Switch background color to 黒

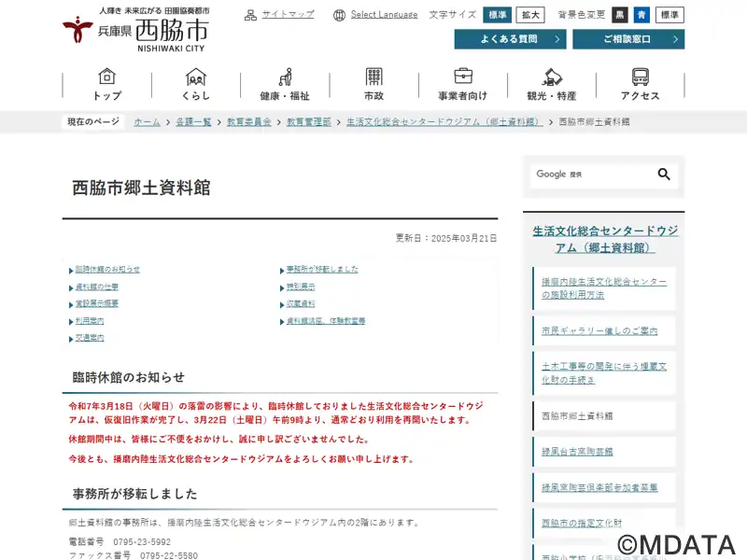(x=620, y=15)
